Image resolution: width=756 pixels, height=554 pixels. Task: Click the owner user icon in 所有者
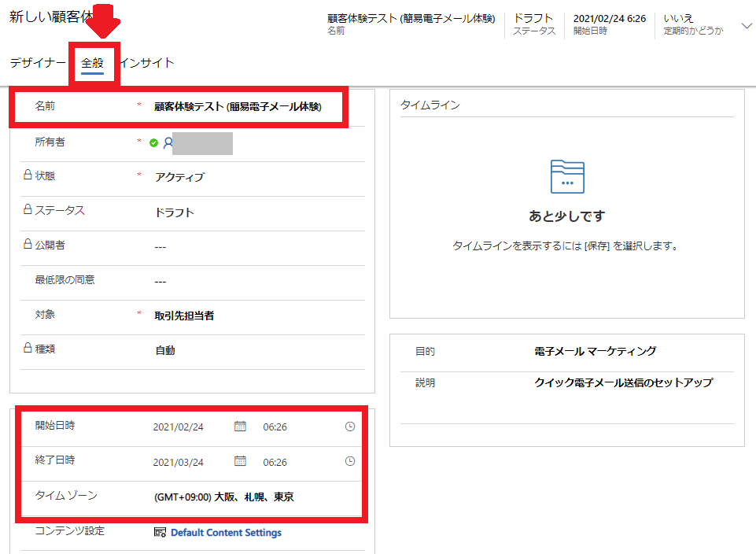pyautogui.click(x=168, y=143)
